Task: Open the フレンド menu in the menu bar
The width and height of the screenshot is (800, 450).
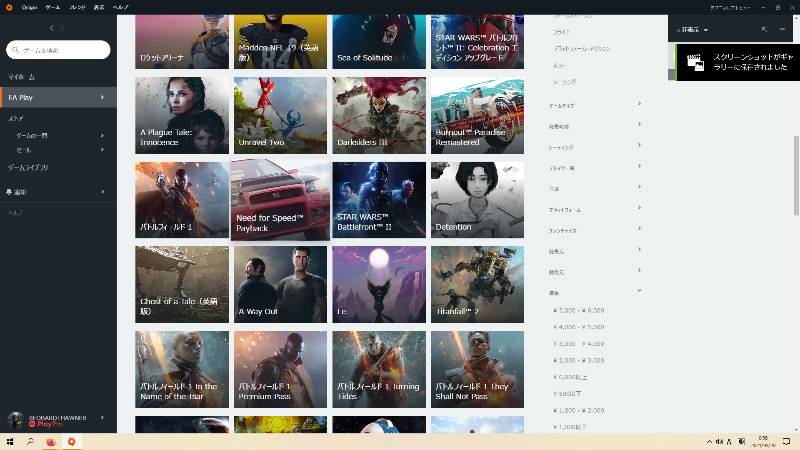Action: click(x=77, y=7)
